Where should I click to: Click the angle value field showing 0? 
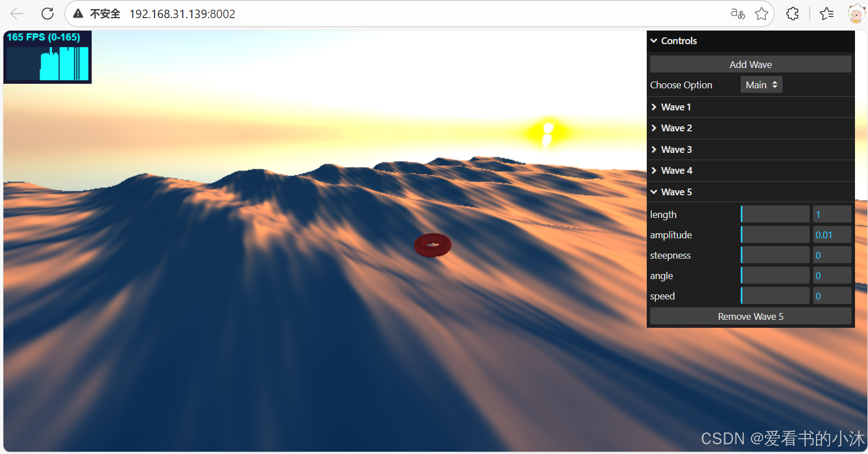pyautogui.click(x=832, y=276)
